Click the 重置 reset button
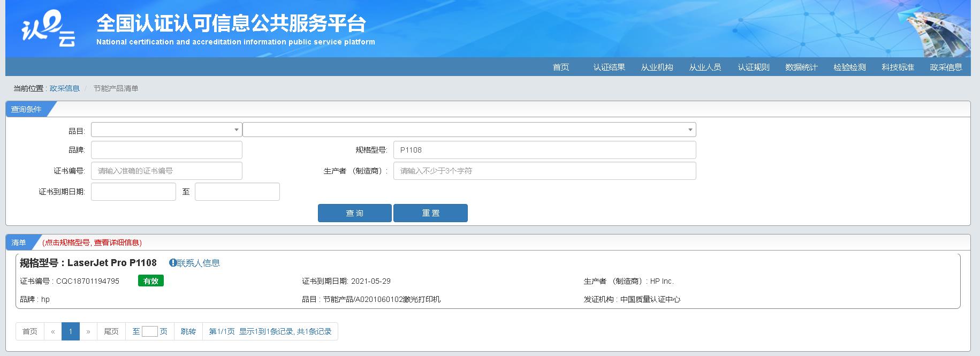This screenshot has height=356, width=980. click(430, 213)
